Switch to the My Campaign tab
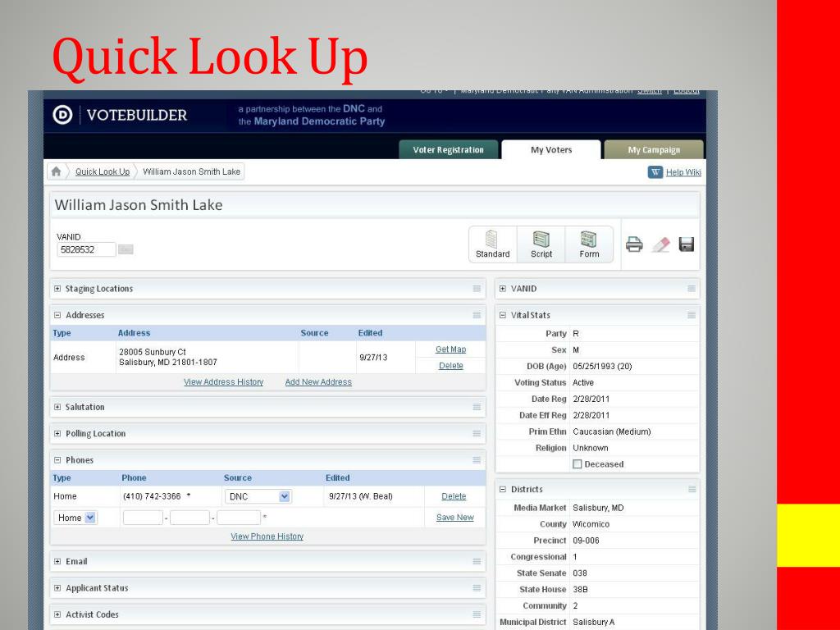840x630 pixels. coord(654,150)
